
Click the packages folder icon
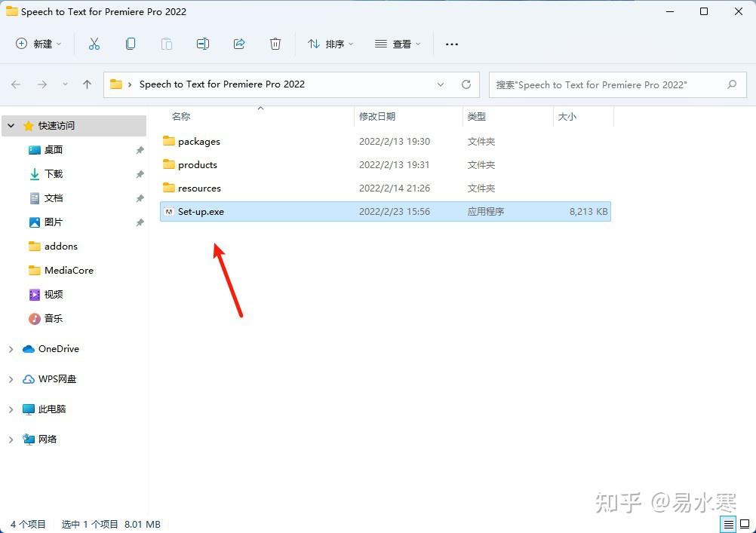pyautogui.click(x=169, y=141)
